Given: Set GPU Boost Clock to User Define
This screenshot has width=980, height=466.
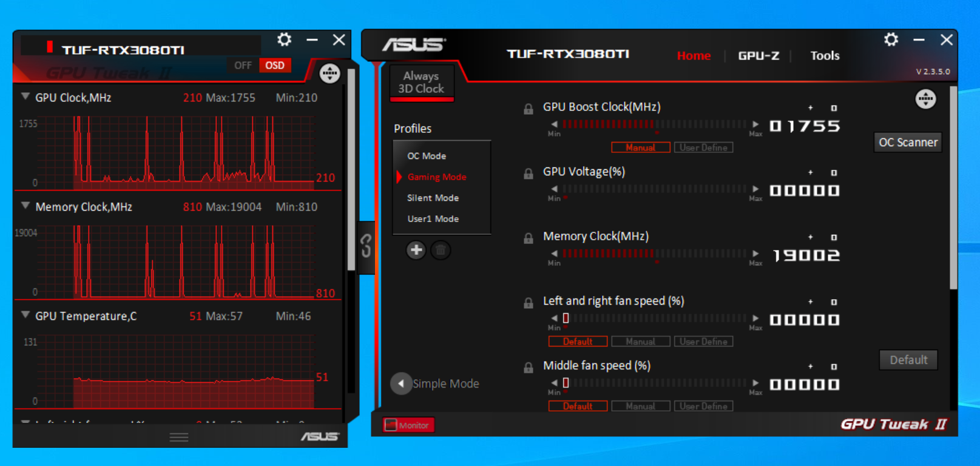Looking at the screenshot, I should pos(703,147).
